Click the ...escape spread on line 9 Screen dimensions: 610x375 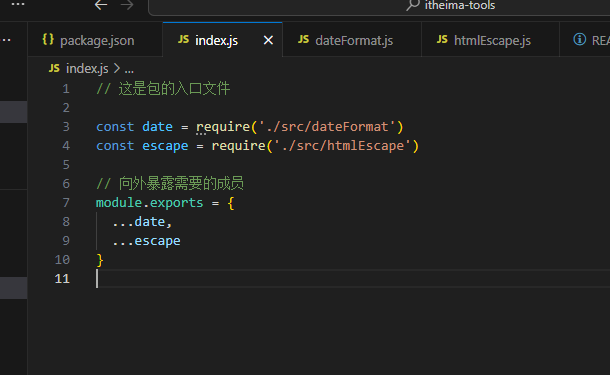tap(147, 241)
